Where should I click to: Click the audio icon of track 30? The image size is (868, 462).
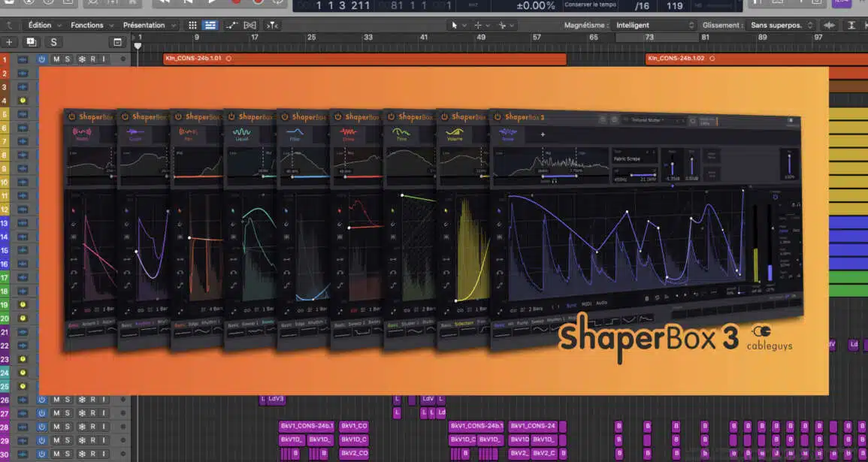(23, 454)
